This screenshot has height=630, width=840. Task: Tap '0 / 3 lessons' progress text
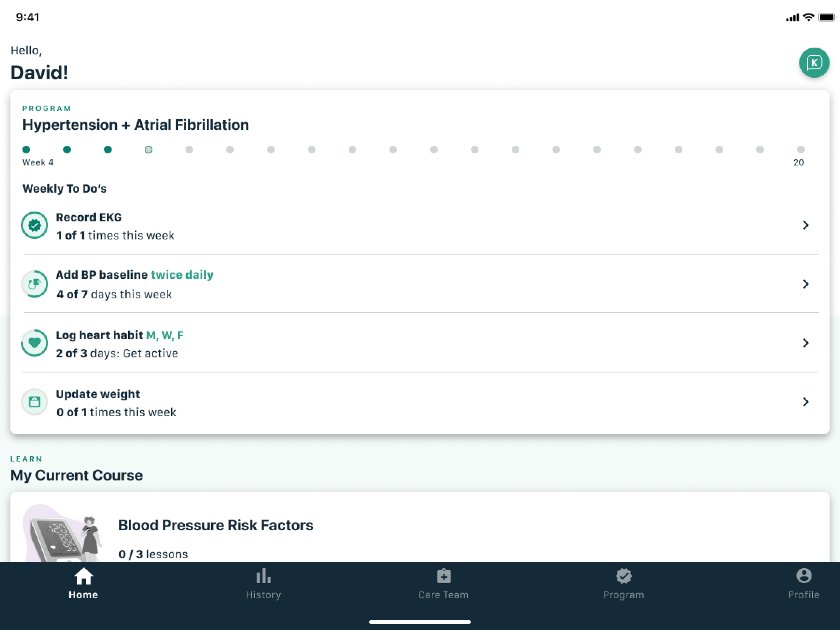point(153,554)
